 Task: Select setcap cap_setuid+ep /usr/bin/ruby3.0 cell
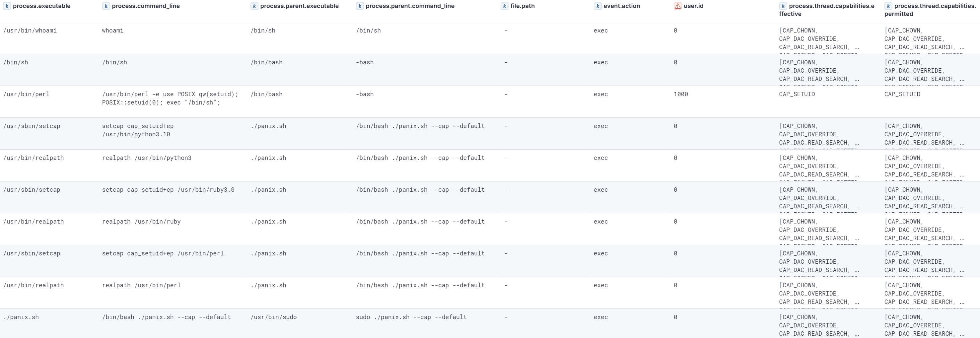click(x=168, y=190)
